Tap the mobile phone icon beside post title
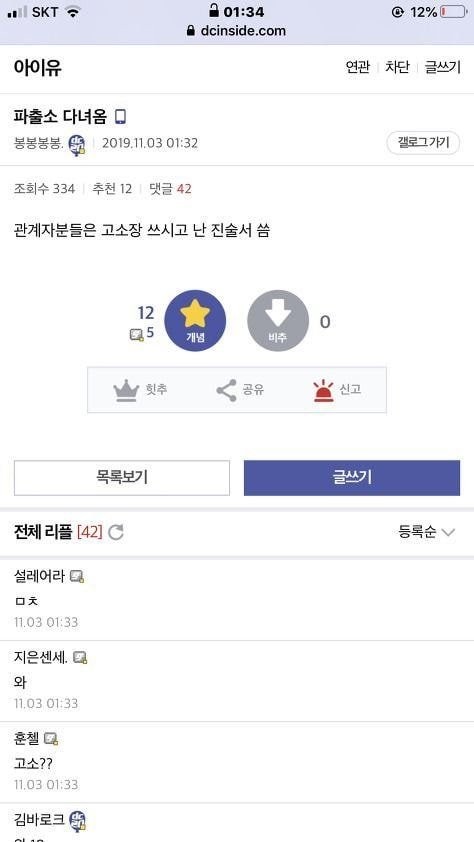 tap(121, 117)
